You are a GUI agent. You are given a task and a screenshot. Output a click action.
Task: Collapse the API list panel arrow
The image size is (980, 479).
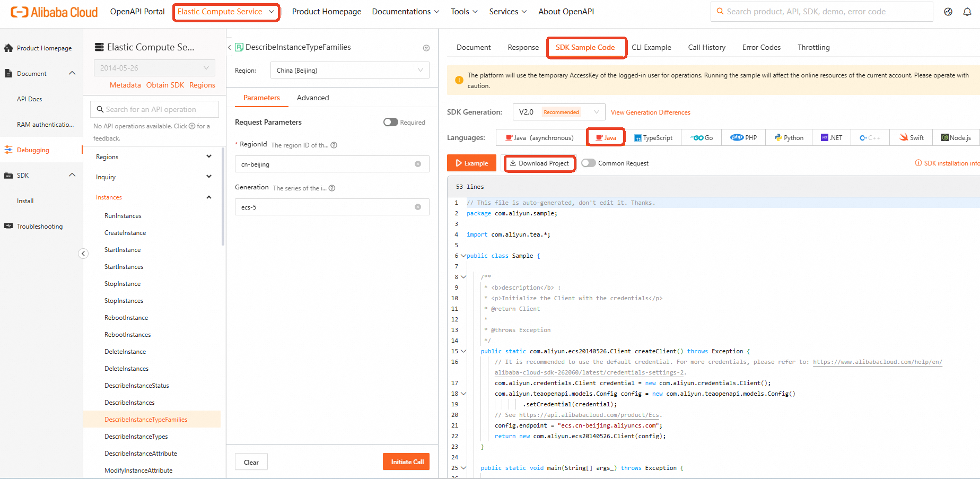coord(229,47)
